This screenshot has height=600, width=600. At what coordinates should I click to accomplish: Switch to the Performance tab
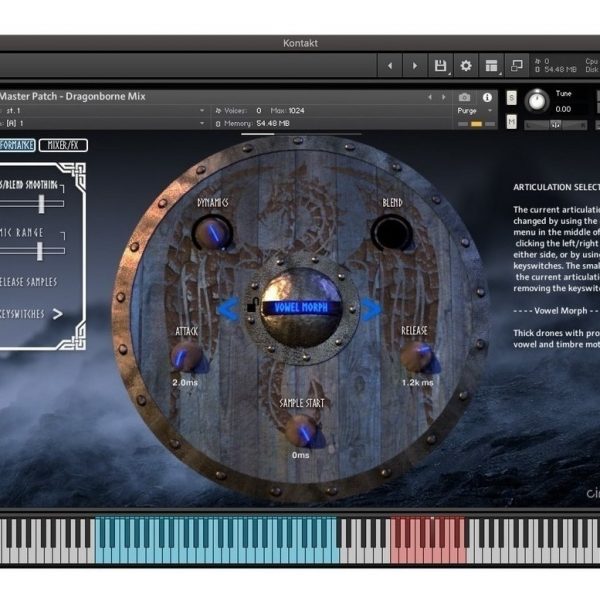(x=17, y=145)
